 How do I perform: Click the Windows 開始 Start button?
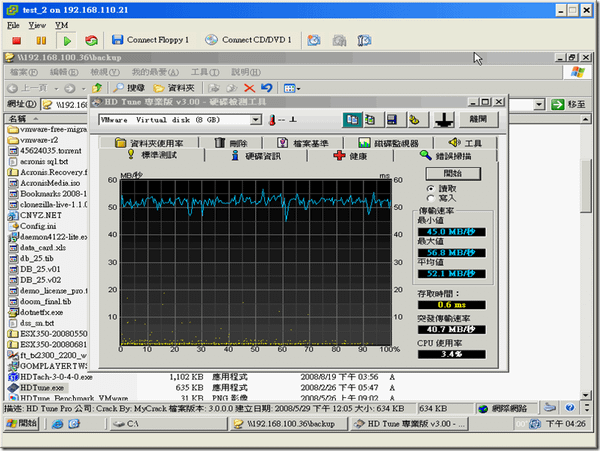tap(22, 423)
